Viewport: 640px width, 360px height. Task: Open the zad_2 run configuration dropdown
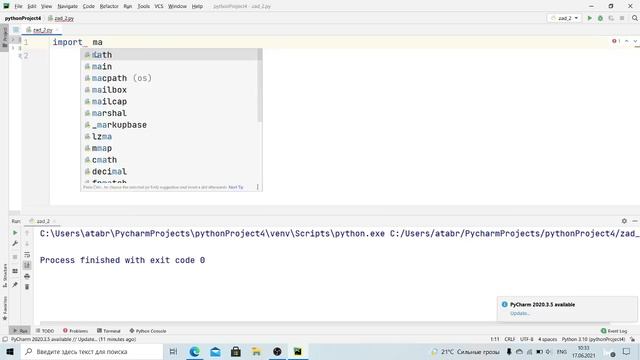pyautogui.click(x=564, y=18)
